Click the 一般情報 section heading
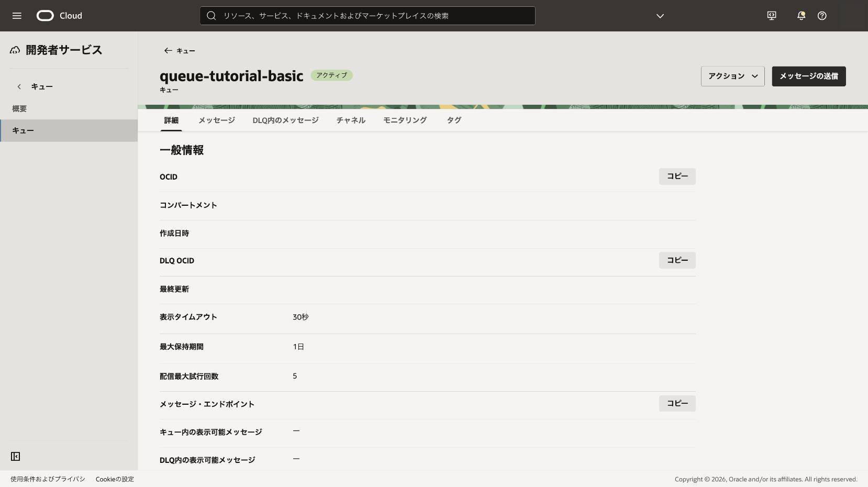Screen dimensions: 868x487 tap(182, 150)
